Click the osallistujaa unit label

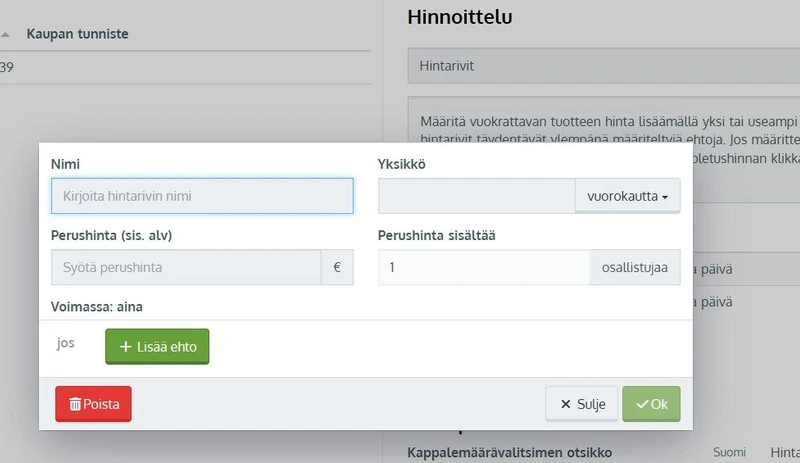635,267
